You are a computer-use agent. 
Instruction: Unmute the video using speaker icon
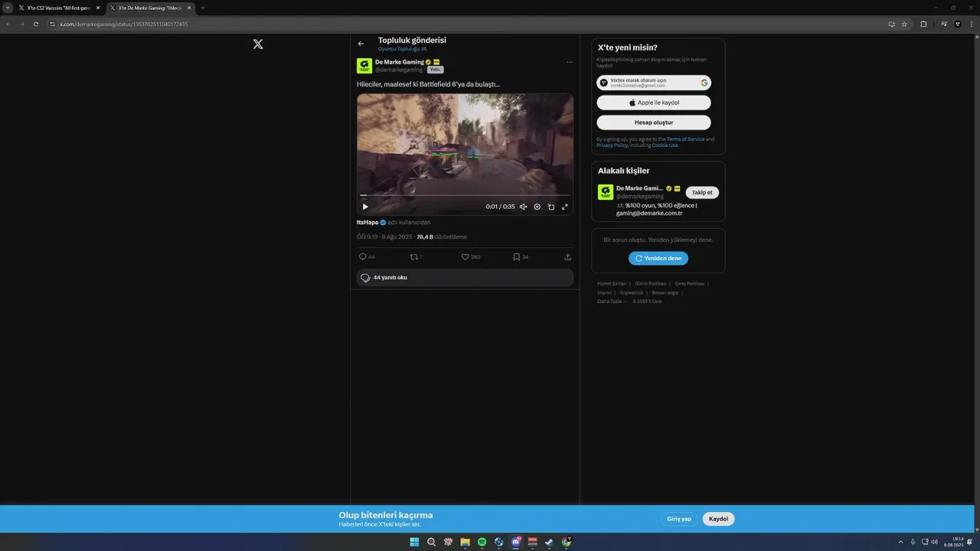(x=523, y=207)
